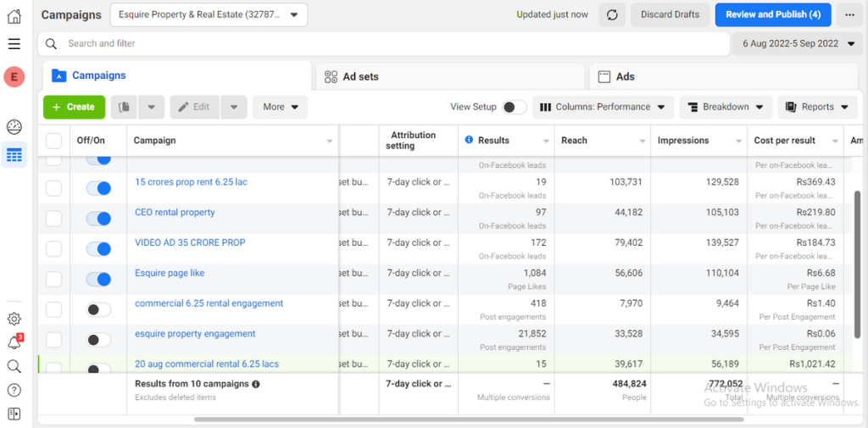The width and height of the screenshot is (868, 428).
Task: Click the search magnifier in sidebar
Action: pos(14,366)
